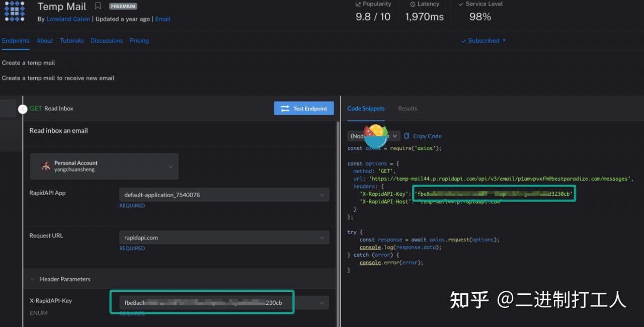Viewport: 644px width, 327px height.
Task: Switch to the Results tab
Action: tap(408, 109)
